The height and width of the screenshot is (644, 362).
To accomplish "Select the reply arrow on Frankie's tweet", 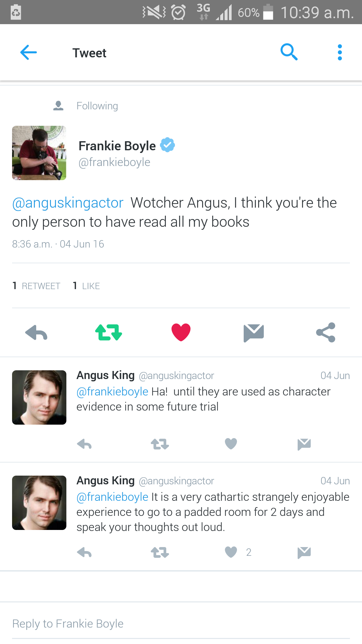I will (x=36, y=332).
